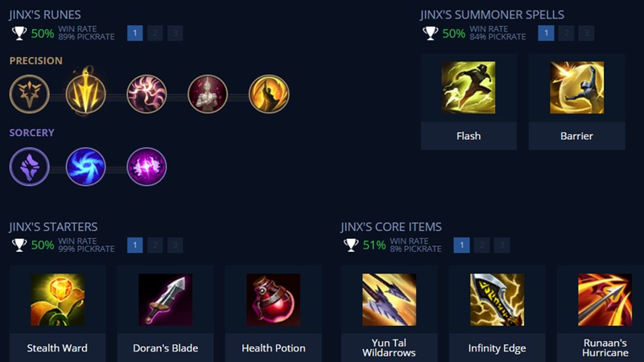This screenshot has width=644, height=362.
Task: Click the Infinity Edge item label
Action: tap(497, 348)
